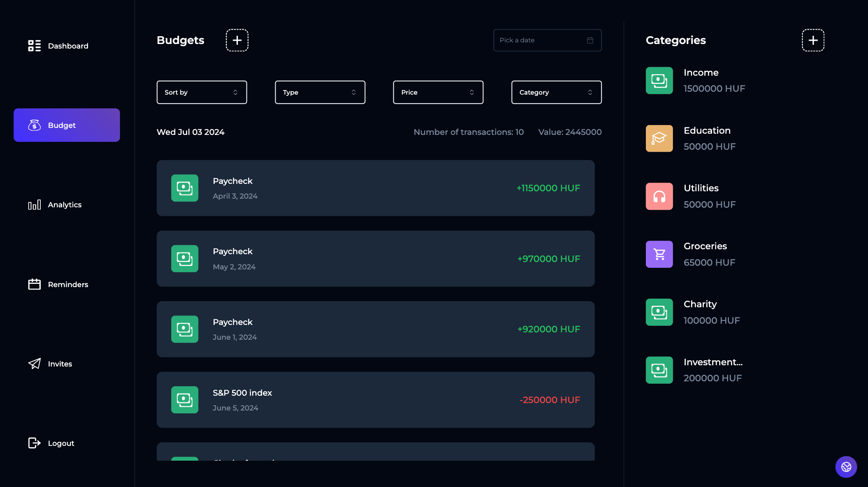Click the Paycheck April 3 transaction
The height and width of the screenshot is (487, 868).
click(376, 188)
